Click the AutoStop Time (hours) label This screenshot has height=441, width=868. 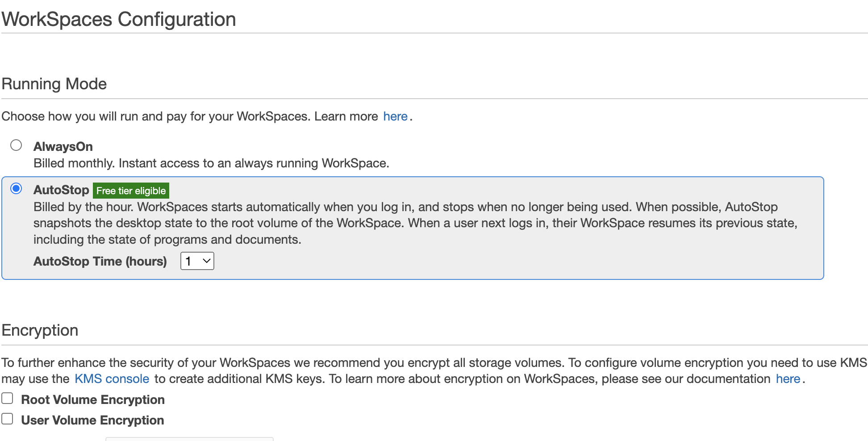[x=100, y=261]
